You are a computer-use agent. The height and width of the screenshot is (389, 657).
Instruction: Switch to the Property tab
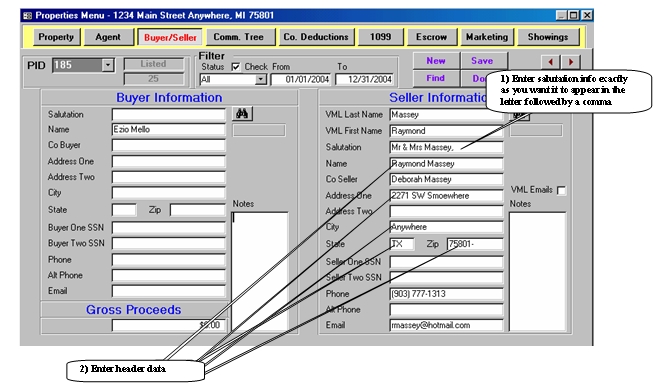coord(56,37)
